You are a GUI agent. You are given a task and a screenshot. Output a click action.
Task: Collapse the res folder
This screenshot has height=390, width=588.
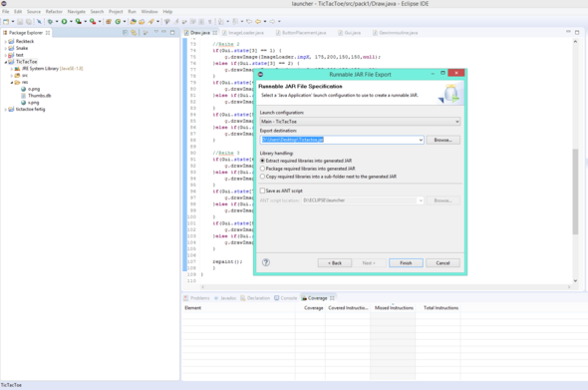pyautogui.click(x=12, y=82)
